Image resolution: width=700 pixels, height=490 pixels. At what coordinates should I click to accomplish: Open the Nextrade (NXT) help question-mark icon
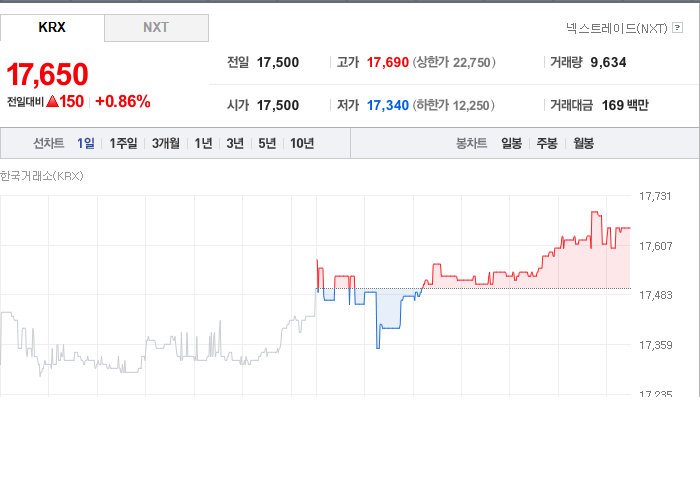677,28
